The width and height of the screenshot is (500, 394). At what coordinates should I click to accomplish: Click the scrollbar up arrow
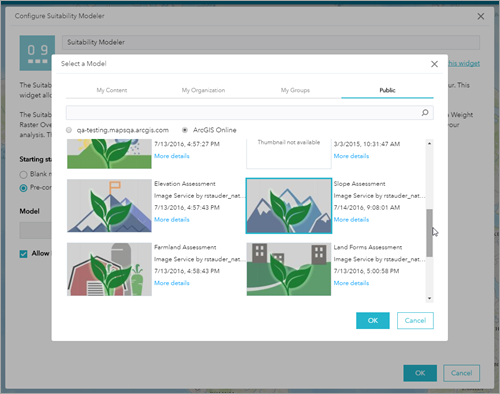(429, 143)
